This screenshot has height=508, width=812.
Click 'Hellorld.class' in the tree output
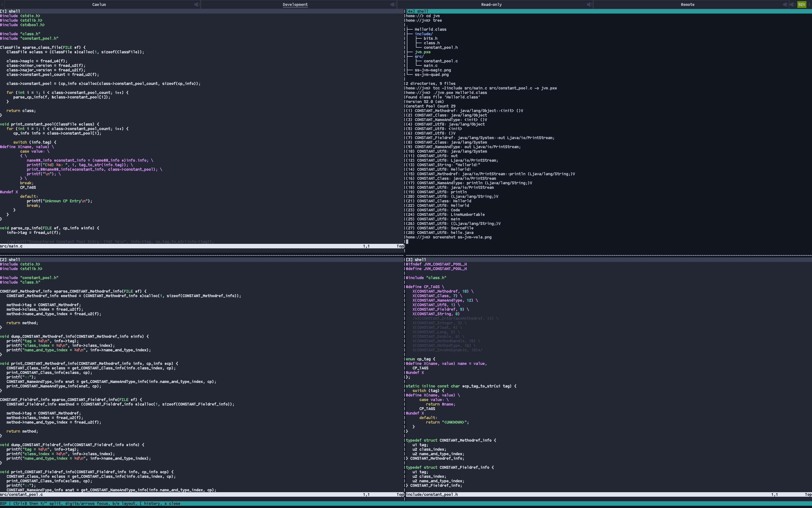click(x=431, y=29)
